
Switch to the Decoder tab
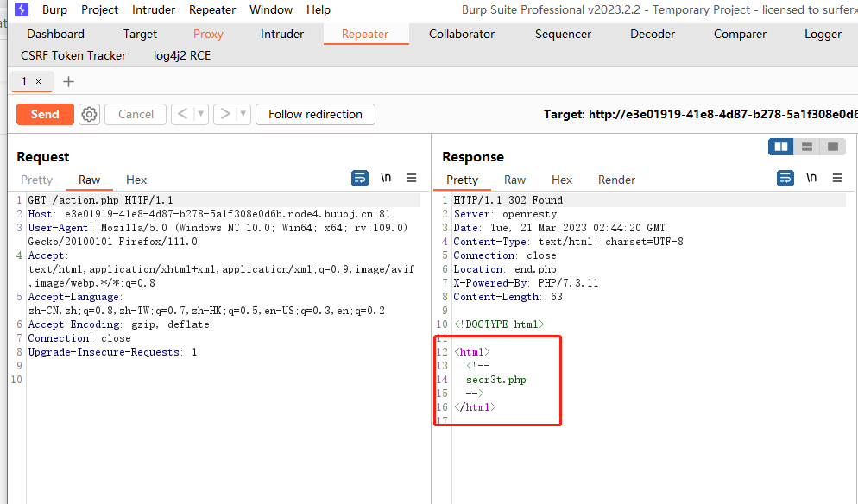(x=653, y=34)
